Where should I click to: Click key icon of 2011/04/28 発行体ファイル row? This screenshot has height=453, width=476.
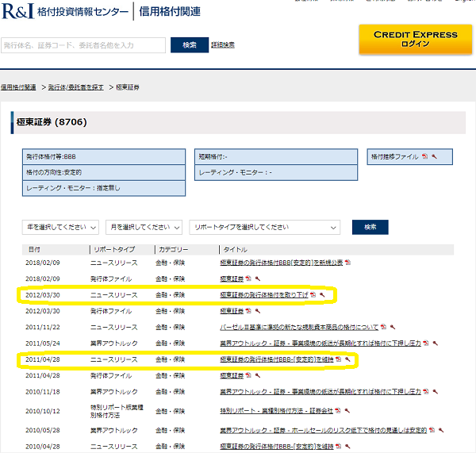(x=258, y=375)
